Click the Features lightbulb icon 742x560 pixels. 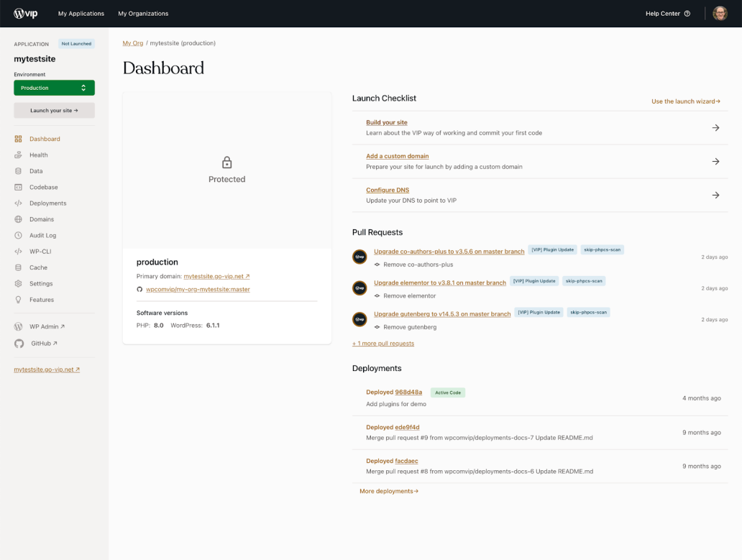[x=18, y=299]
